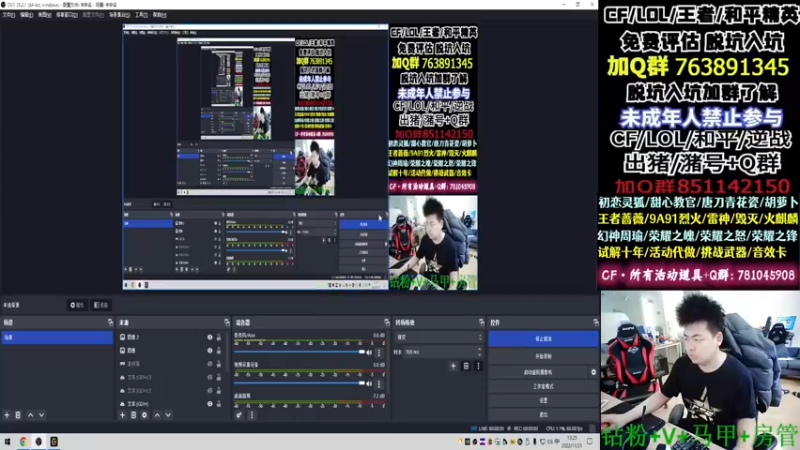Open source 属性 properties button above docks
This screenshot has width=800, height=450.
tap(78, 305)
